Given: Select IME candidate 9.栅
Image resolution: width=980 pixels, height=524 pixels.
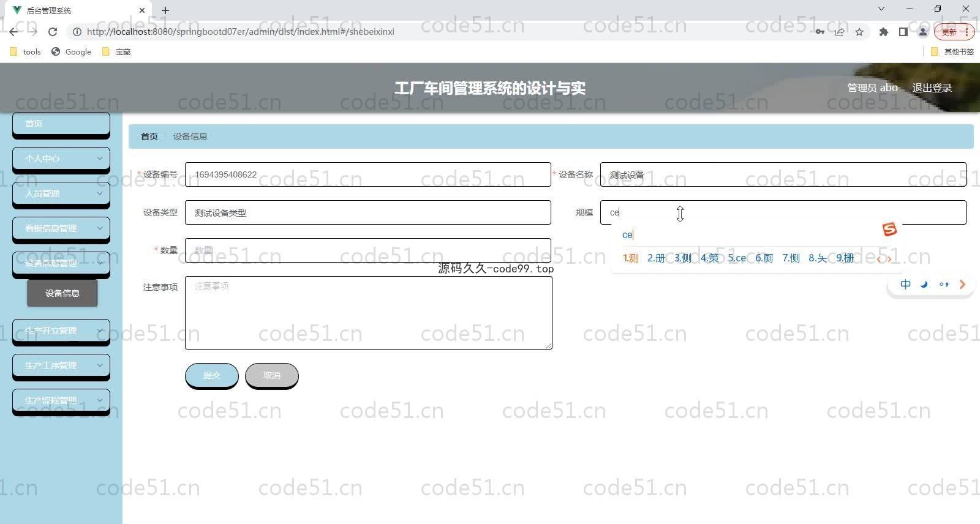Looking at the screenshot, I should (x=845, y=258).
